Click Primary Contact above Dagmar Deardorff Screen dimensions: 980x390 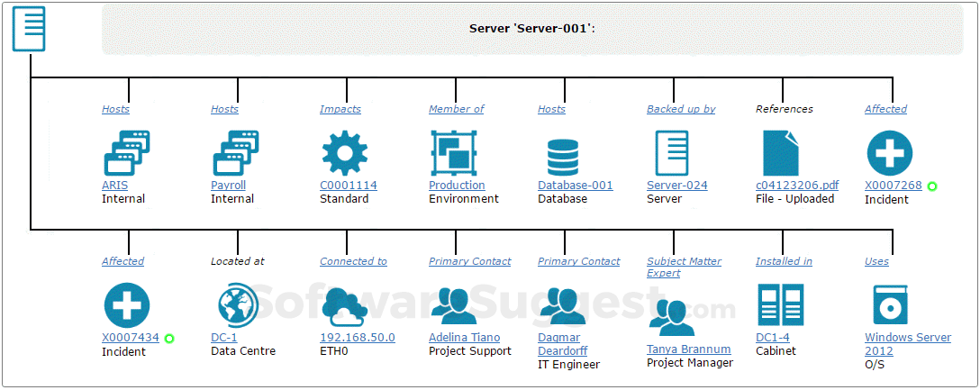click(x=579, y=261)
